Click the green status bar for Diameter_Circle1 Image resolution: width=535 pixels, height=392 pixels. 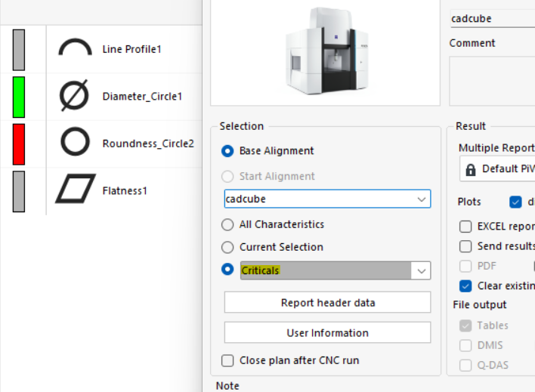19,97
